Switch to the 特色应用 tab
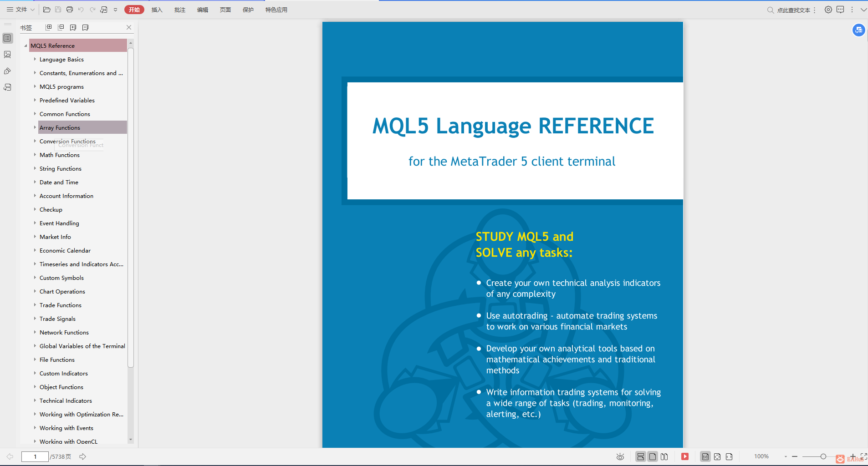Screen dimensions: 868x466 point(276,10)
